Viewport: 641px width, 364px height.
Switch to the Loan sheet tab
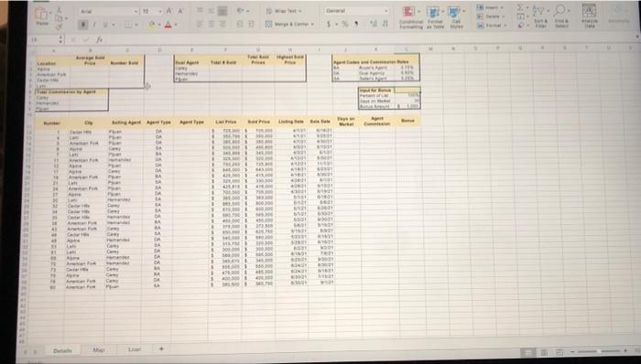coord(134,349)
